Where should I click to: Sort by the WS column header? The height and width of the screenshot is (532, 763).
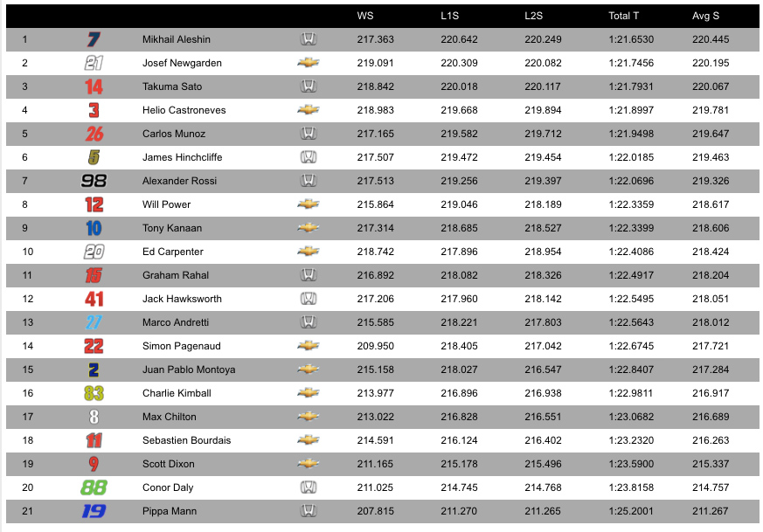[365, 16]
